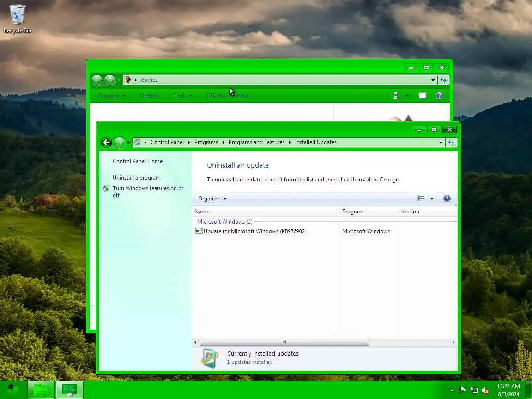Screen dimensions: 532x399
Task: Open more view options arrow in Installed Updates
Action: [x=432, y=199]
